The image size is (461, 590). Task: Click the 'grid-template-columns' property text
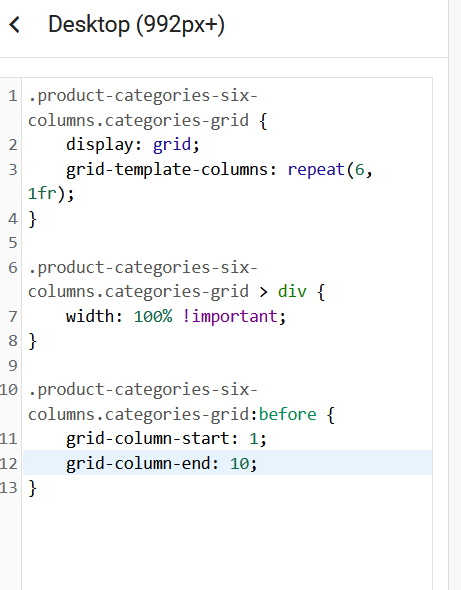pyautogui.click(x=167, y=170)
